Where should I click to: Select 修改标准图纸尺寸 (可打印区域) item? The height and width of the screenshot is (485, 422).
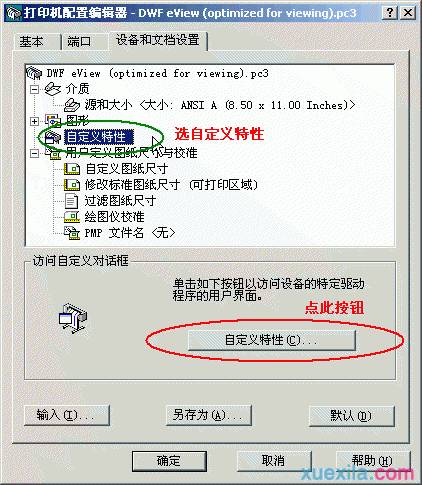[172, 185]
